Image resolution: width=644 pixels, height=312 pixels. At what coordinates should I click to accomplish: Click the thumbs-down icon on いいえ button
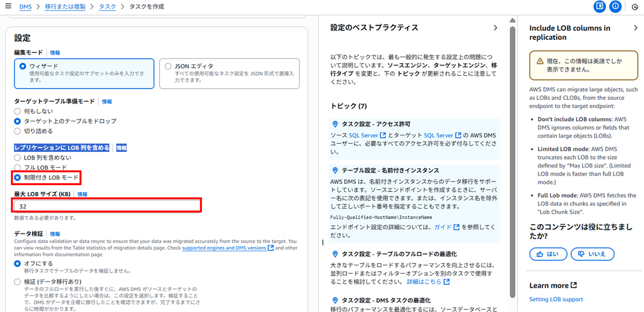tap(581, 254)
